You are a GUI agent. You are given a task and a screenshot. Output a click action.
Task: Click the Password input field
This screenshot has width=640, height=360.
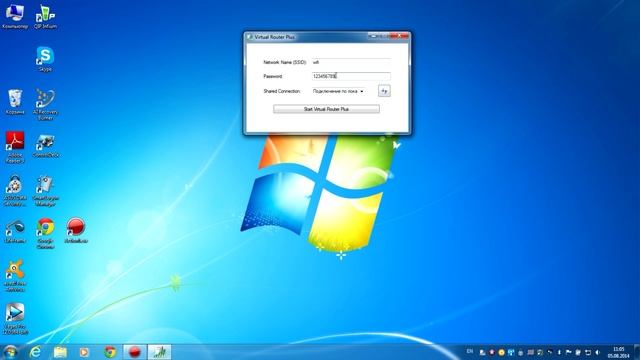(351, 76)
